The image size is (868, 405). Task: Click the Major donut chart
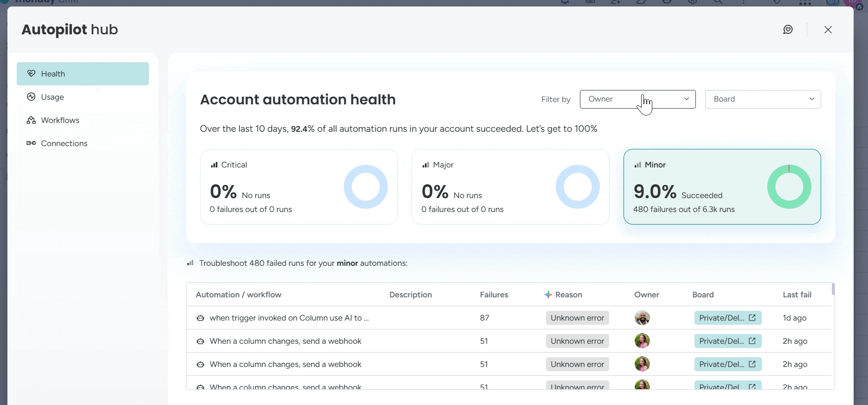[x=578, y=187]
